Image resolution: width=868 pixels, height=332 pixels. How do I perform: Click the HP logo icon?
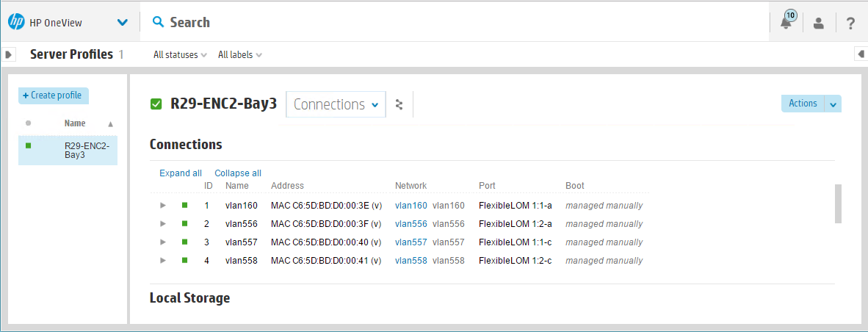[17, 22]
